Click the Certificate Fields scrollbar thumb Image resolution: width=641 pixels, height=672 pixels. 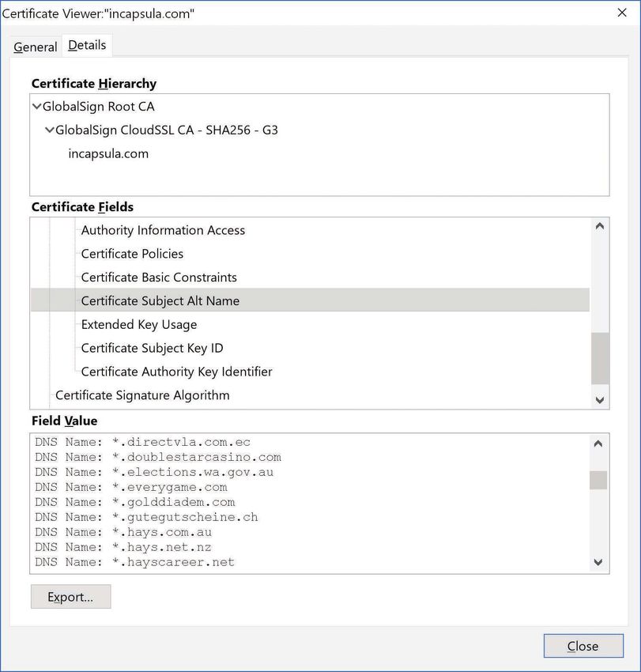click(x=600, y=358)
